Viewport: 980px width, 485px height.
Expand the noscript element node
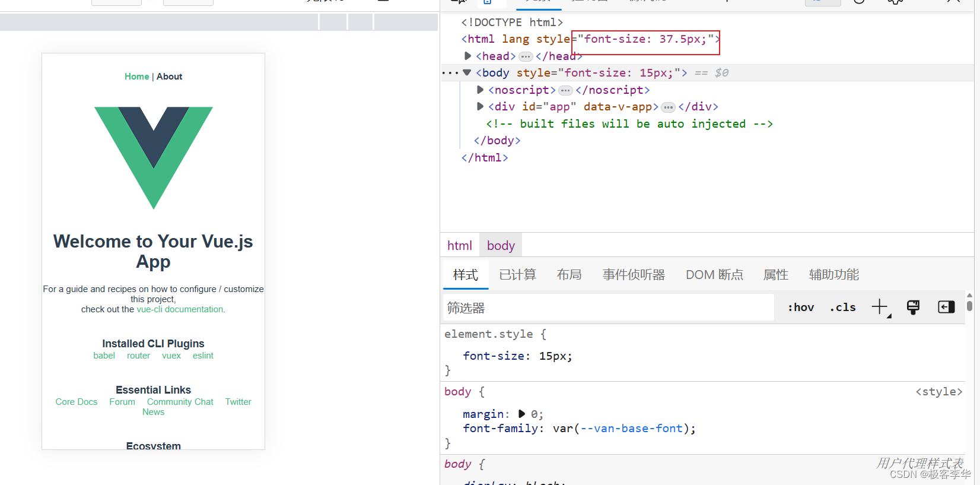tap(480, 90)
